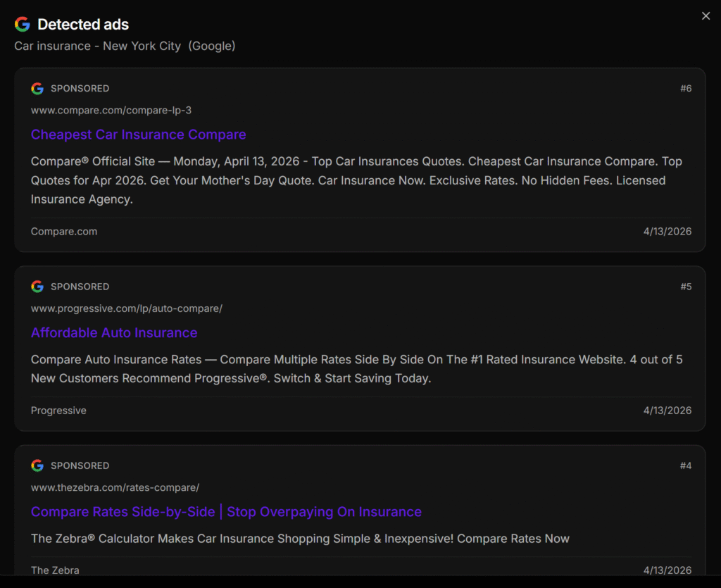The image size is (721, 588).
Task: Open the Cheapest Car Insurance Compare ad link
Action: pyautogui.click(x=138, y=135)
